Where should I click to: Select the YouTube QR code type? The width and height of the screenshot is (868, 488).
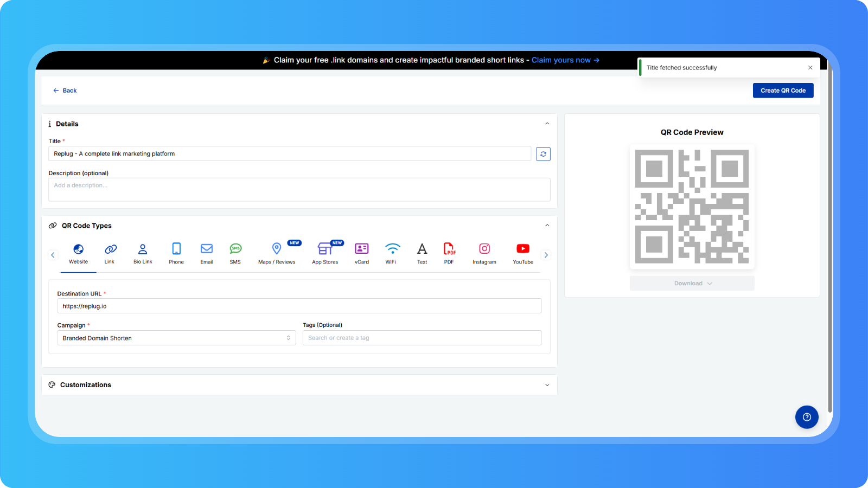pyautogui.click(x=523, y=254)
